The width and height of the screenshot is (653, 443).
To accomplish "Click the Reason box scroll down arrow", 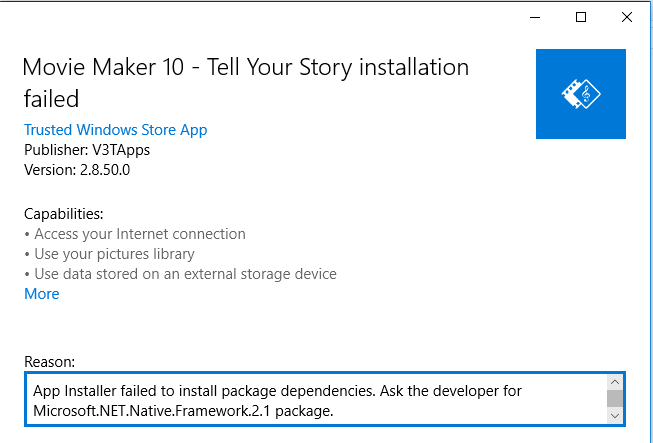I will click(614, 415).
